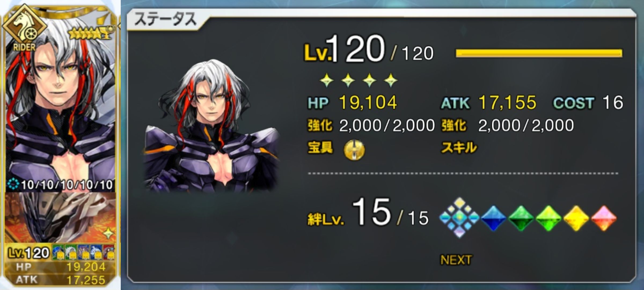The image size is (644, 290).
Task: Click the light green bond gem
Action: 548,218
